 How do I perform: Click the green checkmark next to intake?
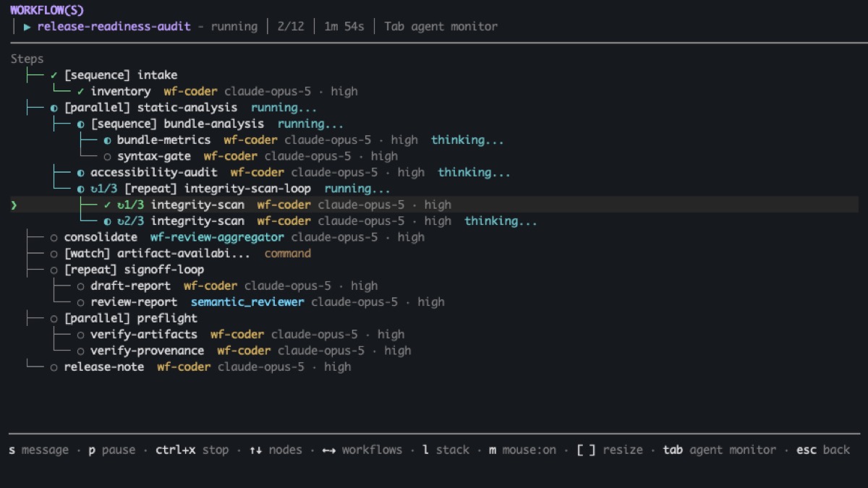click(x=54, y=75)
